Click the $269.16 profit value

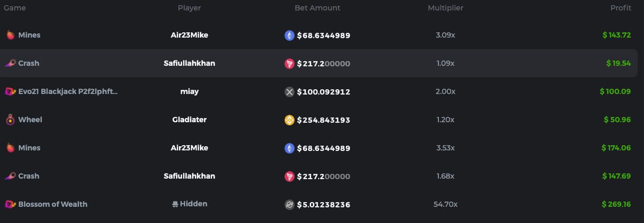616,204
